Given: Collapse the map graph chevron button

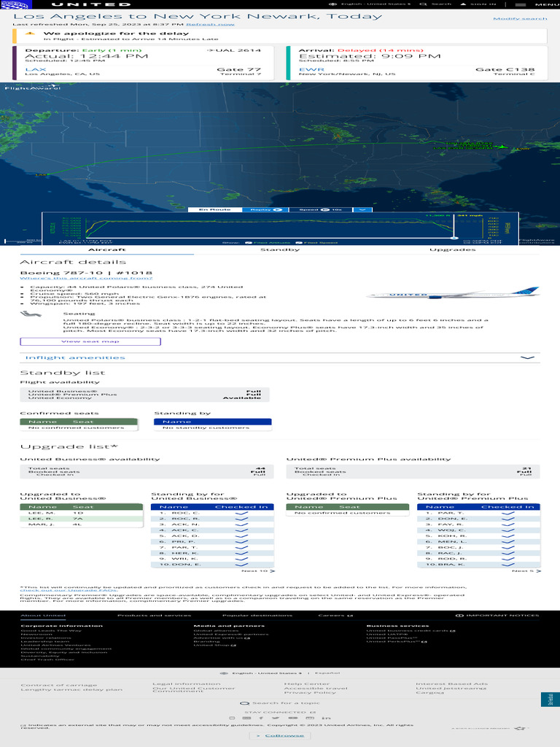Looking at the screenshot, I should (x=362, y=209).
